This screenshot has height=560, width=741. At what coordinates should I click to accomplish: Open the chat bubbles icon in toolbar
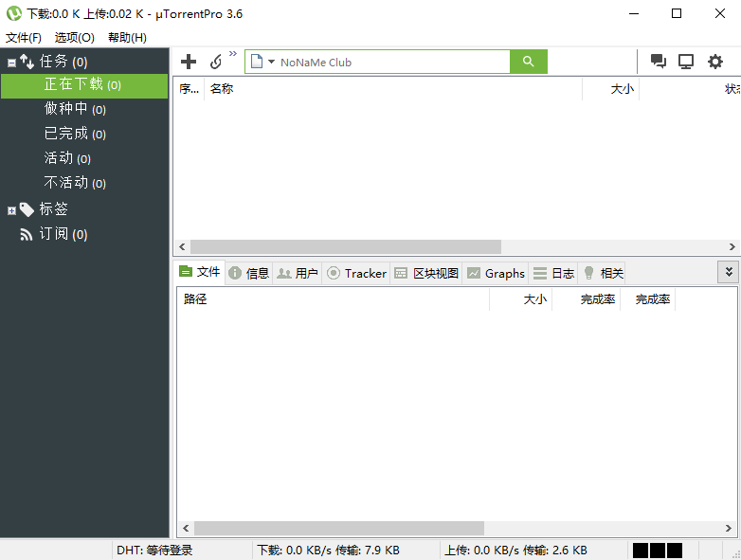tap(658, 62)
